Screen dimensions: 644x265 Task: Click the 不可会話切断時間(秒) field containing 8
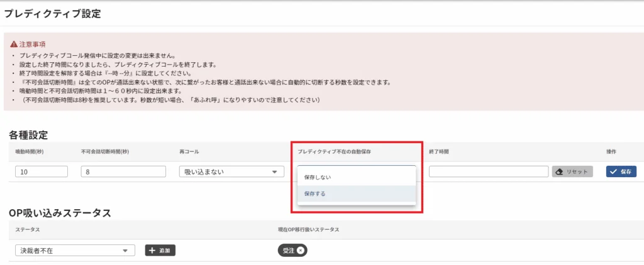pyautogui.click(x=123, y=171)
